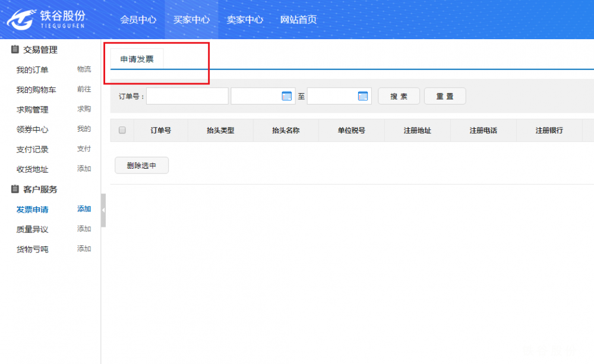Go to 领券中心 in the sidebar
This screenshot has width=594, height=364.
(x=32, y=129)
